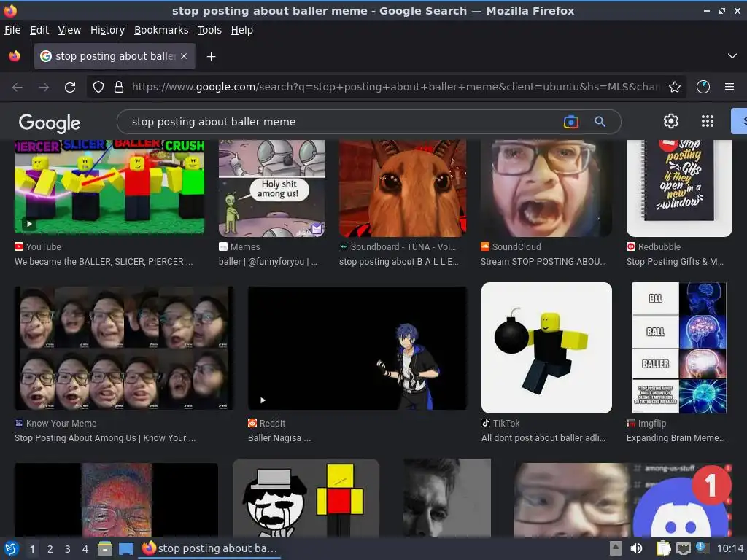Submit the search with the magnifier icon
Screen dimensions: 747x560
600,122
